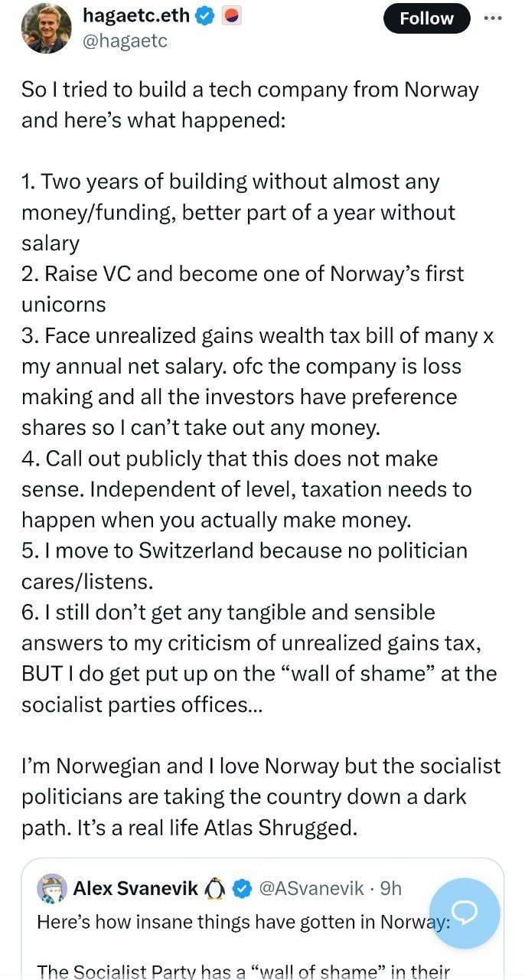This screenshot has width=525, height=980.
Task: Click the red-blue affiliation badge icon
Action: click(230, 17)
